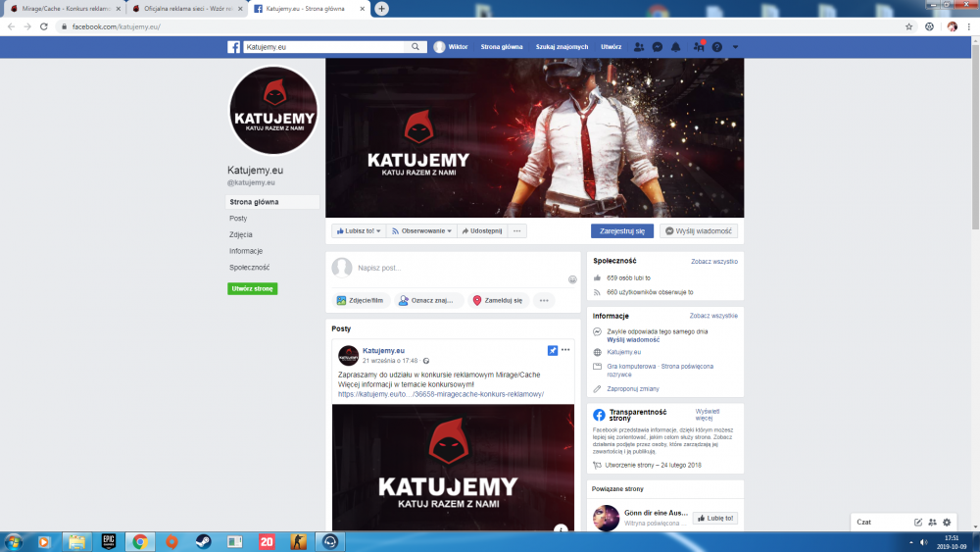980x552 pixels.
Task: Click Zamelduj się button
Action: point(498,300)
